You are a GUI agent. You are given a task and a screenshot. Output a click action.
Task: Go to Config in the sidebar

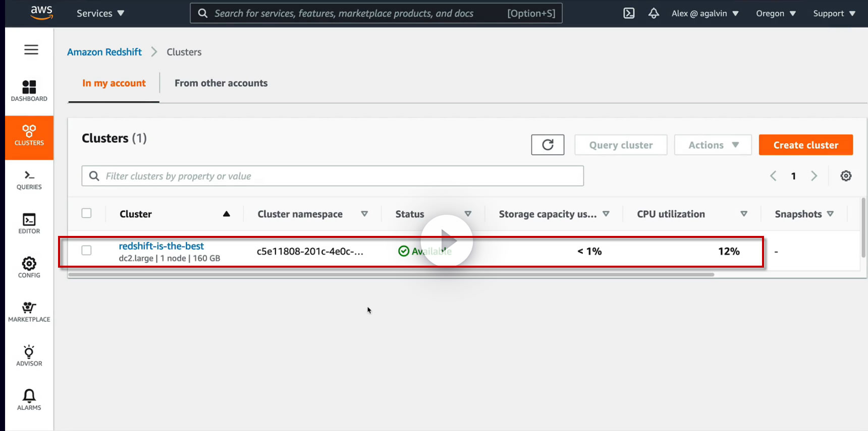29,267
